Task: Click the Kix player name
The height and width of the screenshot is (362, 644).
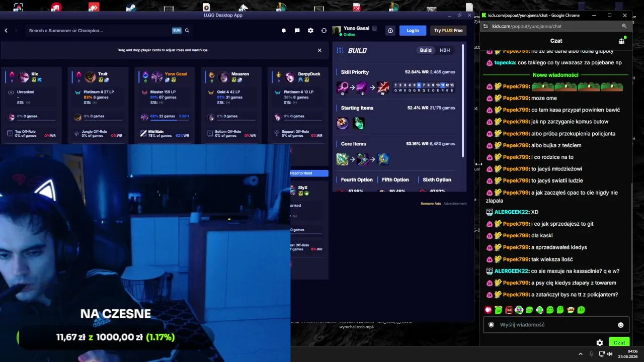Action: pos(35,74)
